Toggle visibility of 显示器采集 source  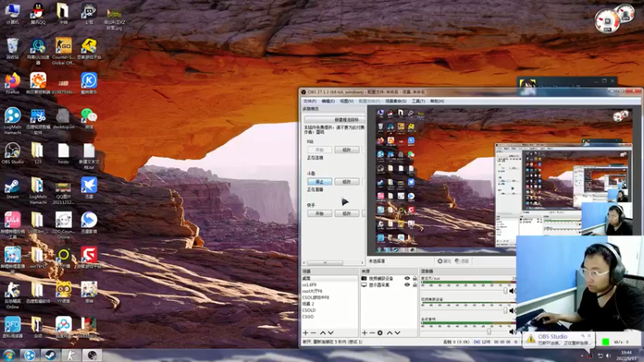pyautogui.click(x=407, y=285)
